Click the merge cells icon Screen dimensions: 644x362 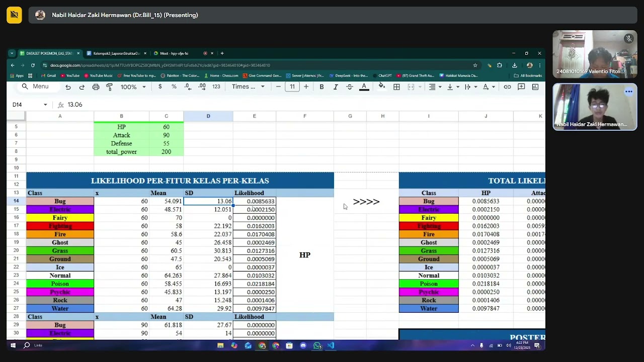pyautogui.click(x=411, y=87)
